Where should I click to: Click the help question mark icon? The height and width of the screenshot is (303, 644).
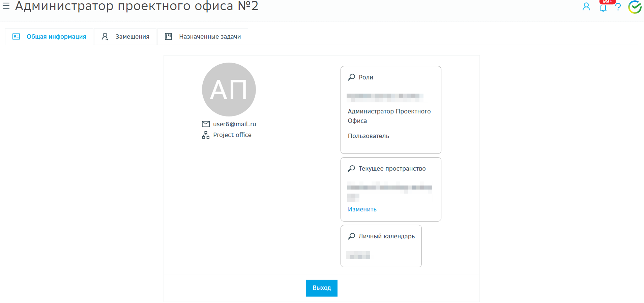618,7
